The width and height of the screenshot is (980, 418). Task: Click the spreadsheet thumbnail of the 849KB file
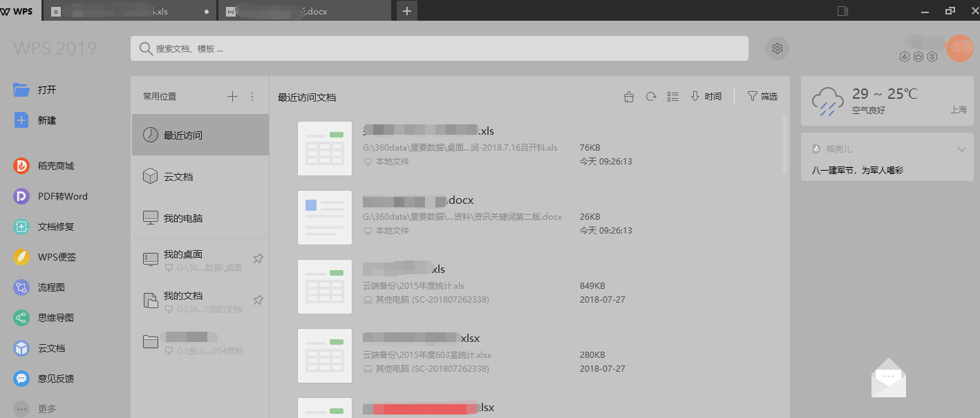pos(325,287)
